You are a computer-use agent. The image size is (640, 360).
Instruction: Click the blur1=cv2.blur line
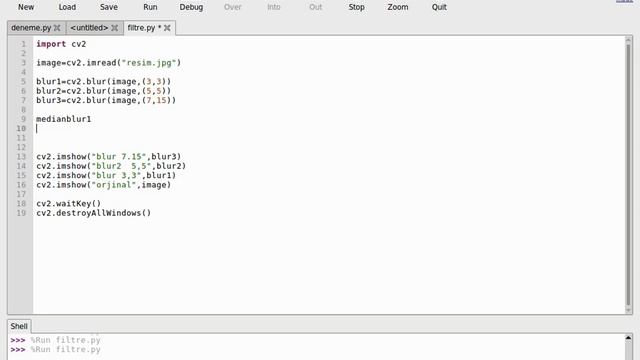tap(104, 81)
